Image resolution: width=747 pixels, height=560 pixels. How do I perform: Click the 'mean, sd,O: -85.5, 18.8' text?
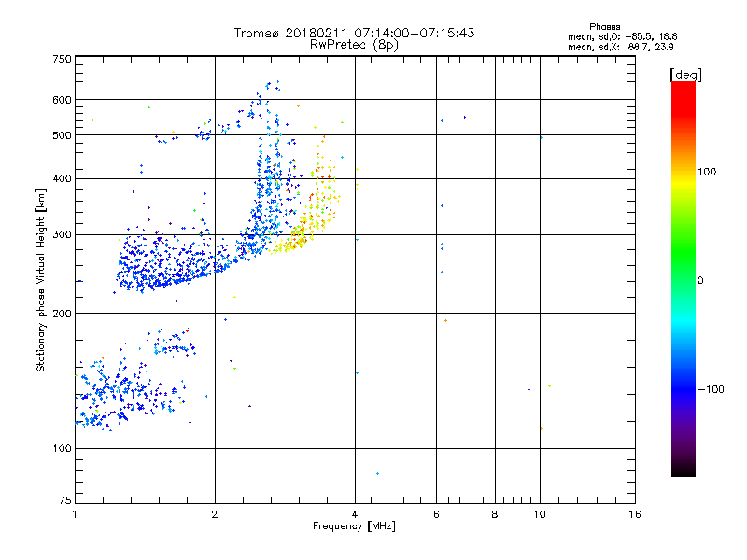point(622,36)
